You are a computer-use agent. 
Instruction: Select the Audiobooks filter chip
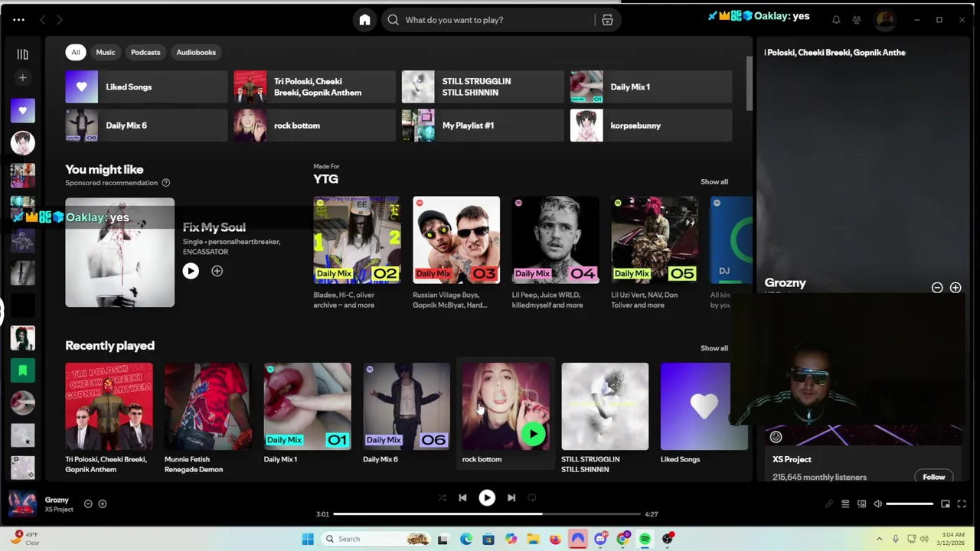tap(196, 52)
